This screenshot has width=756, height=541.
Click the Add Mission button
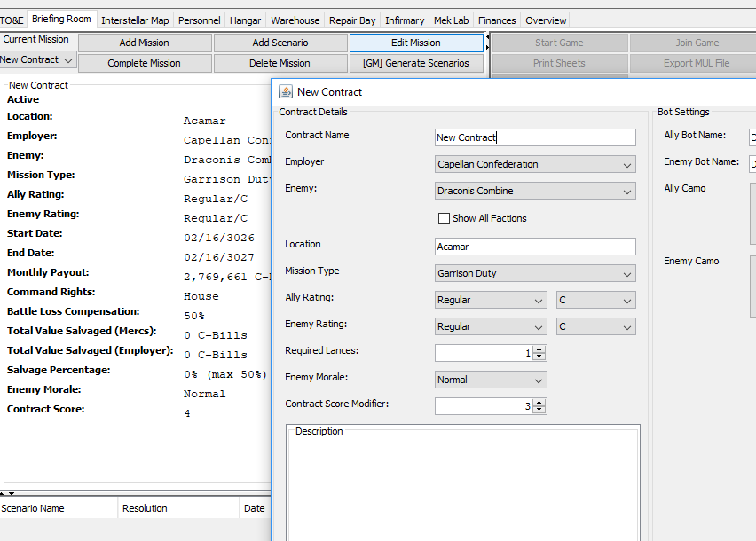(x=145, y=43)
